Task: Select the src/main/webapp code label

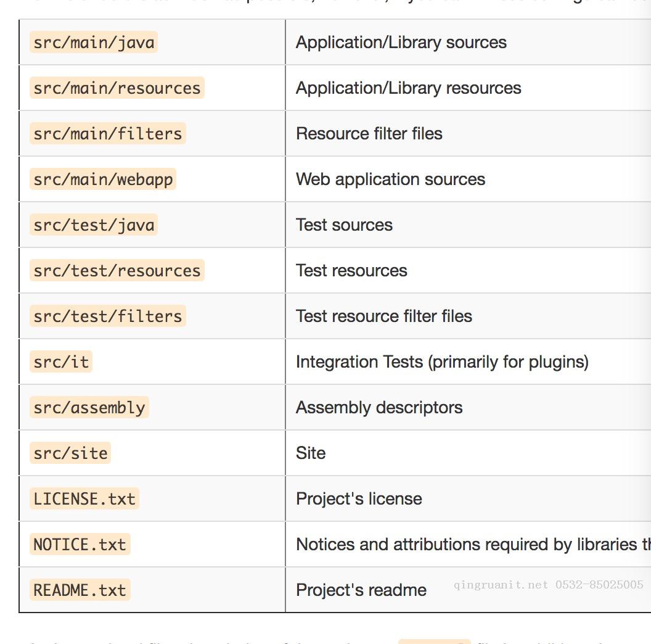Action: pyautogui.click(x=103, y=180)
